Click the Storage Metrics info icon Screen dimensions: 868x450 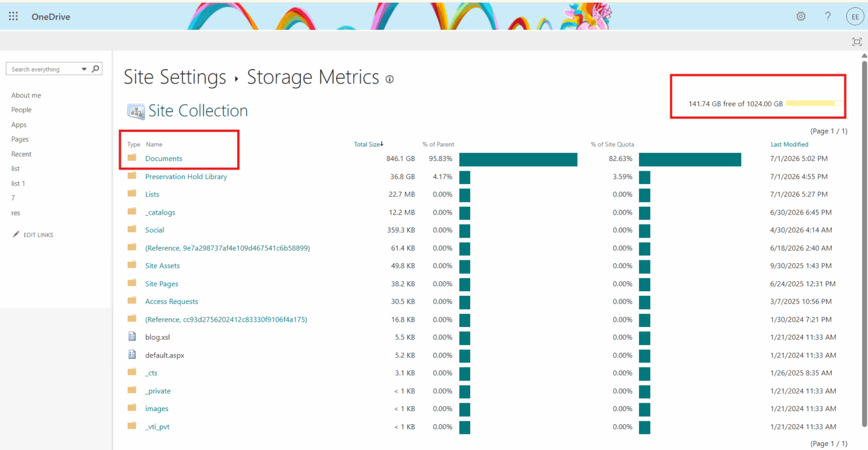click(389, 79)
